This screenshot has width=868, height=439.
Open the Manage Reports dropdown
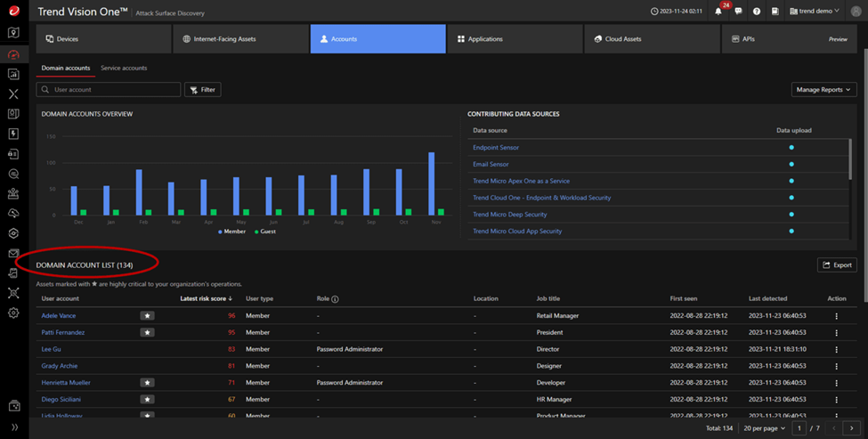click(x=823, y=90)
